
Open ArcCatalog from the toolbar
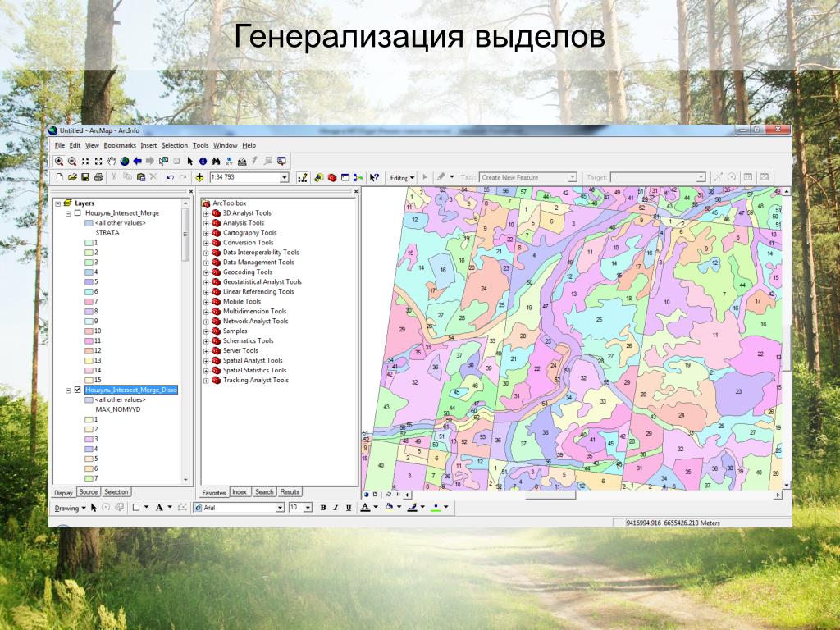(x=319, y=177)
